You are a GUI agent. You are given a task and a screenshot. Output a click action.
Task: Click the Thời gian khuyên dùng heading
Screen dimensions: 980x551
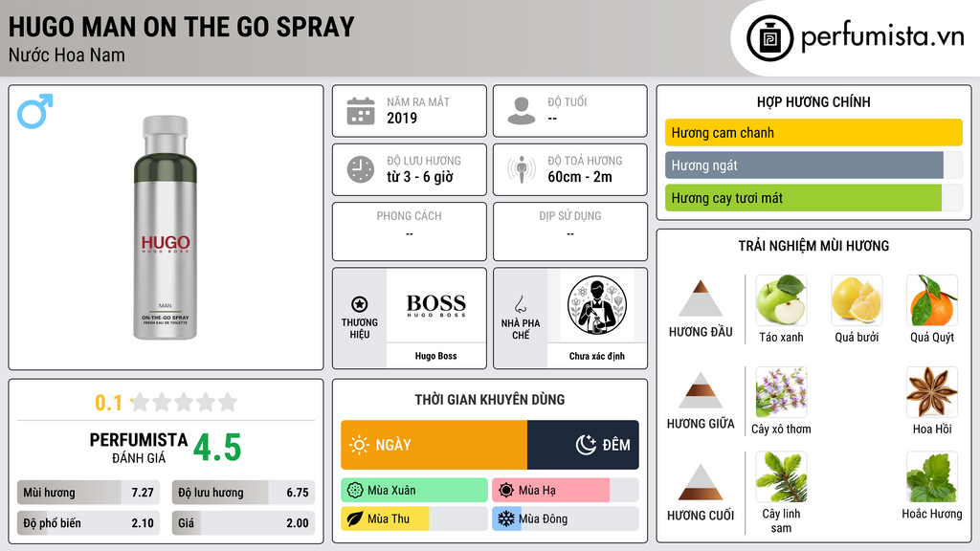point(490,399)
